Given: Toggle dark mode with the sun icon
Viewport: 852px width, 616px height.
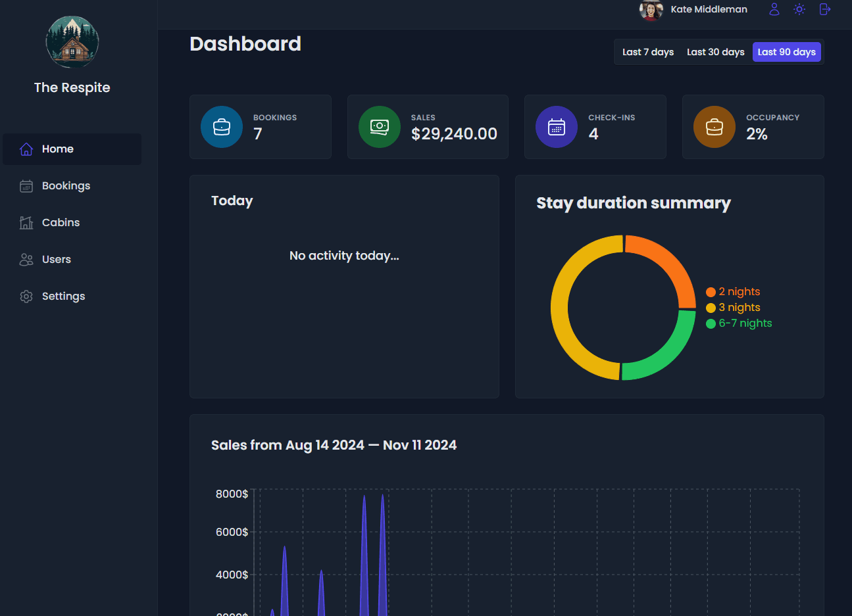Looking at the screenshot, I should coord(799,9).
